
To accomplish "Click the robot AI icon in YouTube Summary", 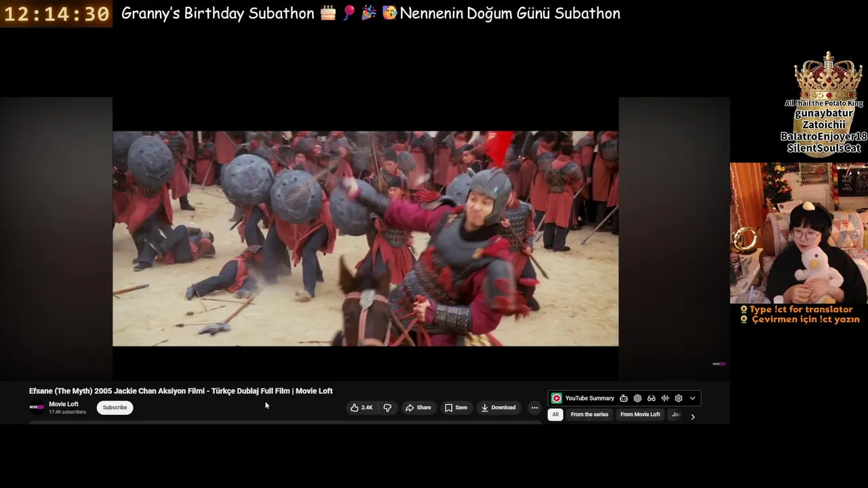I will [x=624, y=399].
